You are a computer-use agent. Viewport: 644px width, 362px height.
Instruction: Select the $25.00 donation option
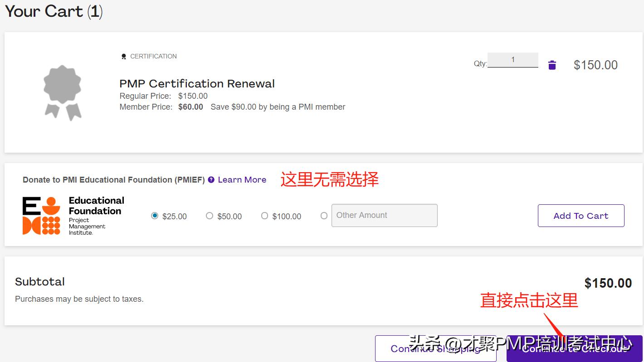pyautogui.click(x=155, y=216)
